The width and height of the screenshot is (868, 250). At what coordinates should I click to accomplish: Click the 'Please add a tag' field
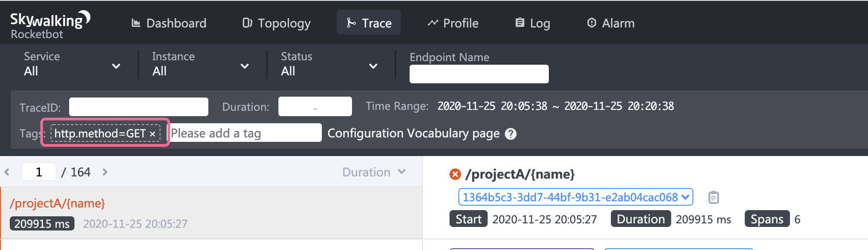click(x=245, y=133)
